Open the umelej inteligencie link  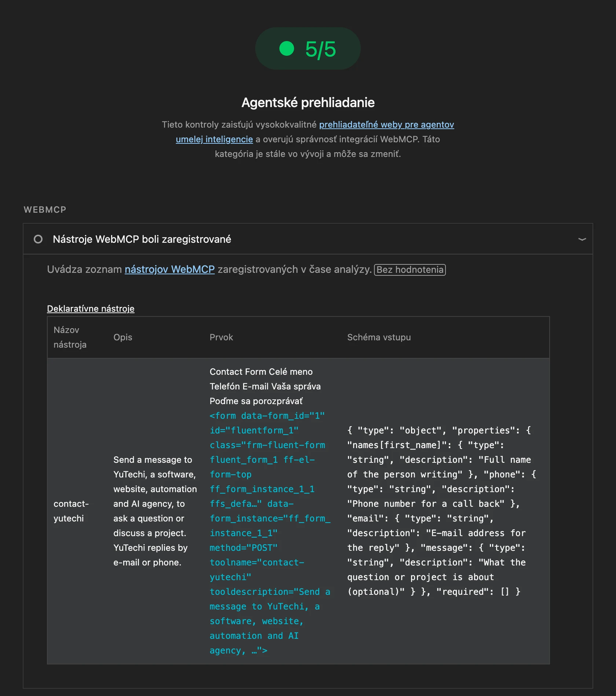point(214,139)
